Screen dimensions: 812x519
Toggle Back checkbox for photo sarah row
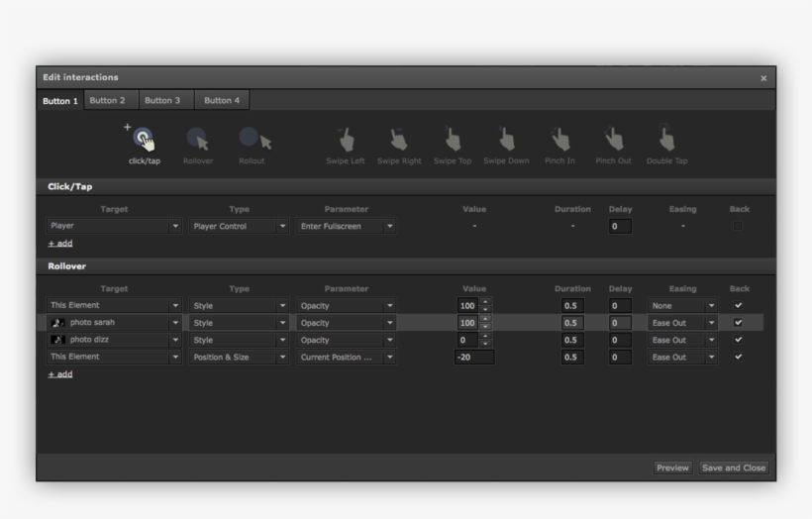click(738, 323)
